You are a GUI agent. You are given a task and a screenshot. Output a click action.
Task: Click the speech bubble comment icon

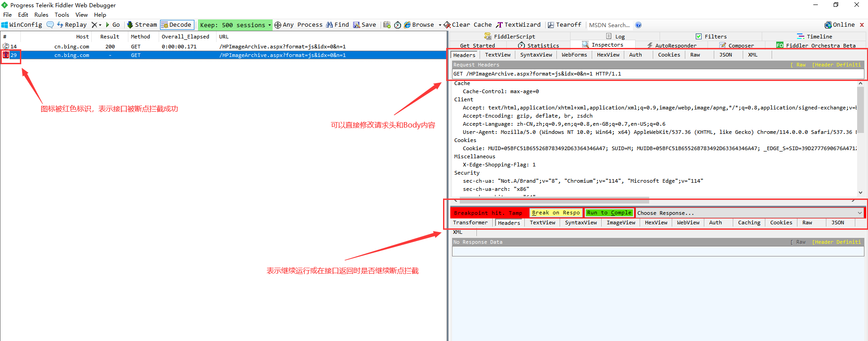click(x=50, y=25)
